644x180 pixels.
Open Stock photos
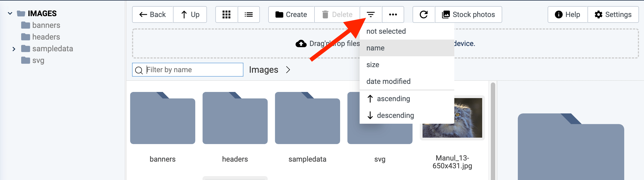[469, 14]
